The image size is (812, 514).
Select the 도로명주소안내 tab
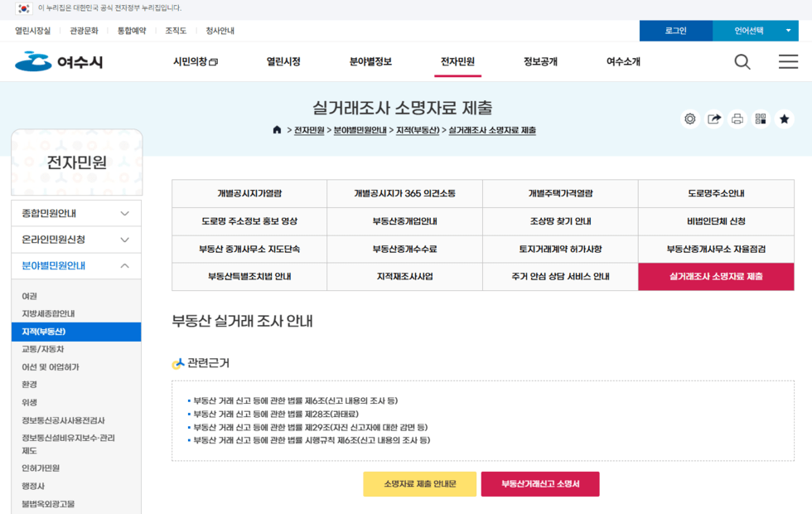point(716,193)
